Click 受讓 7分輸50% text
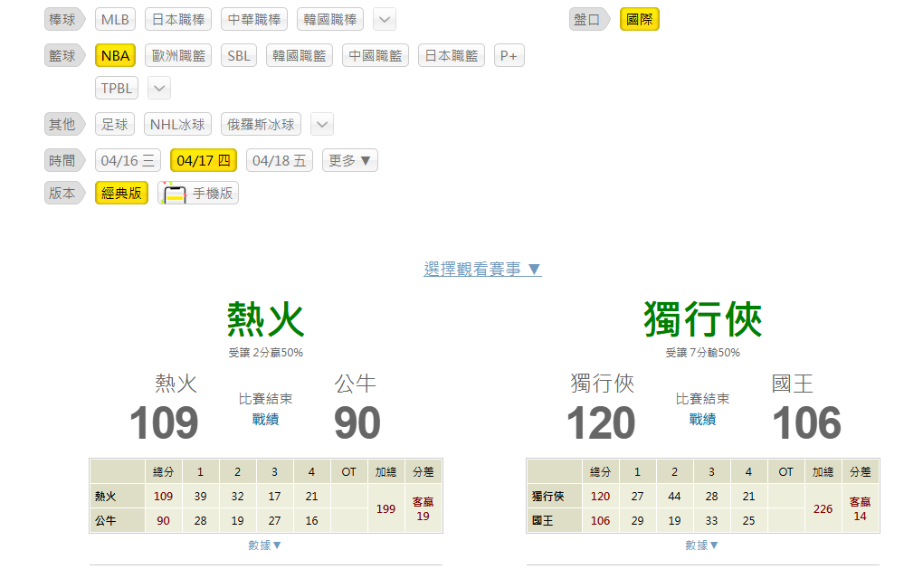The height and width of the screenshot is (588, 923). (x=703, y=353)
